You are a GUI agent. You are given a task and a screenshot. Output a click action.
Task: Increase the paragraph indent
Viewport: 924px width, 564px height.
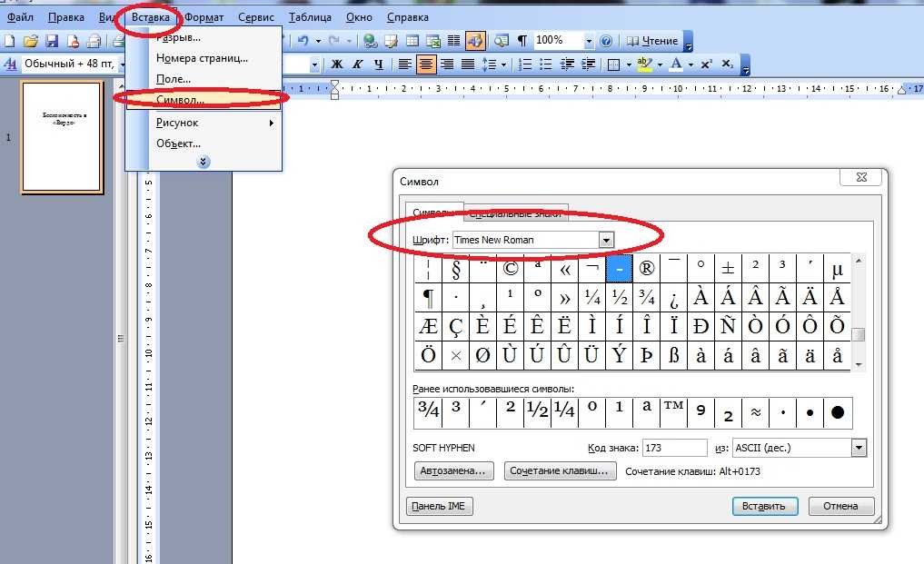point(588,64)
